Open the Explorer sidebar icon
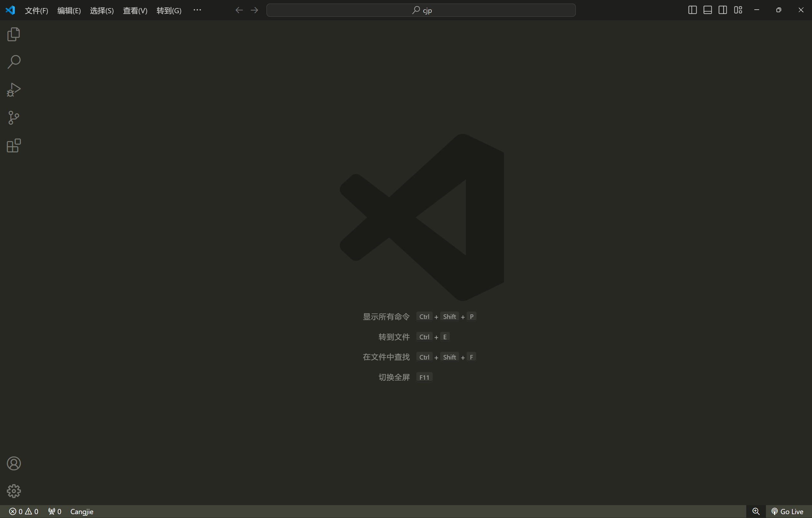 (14, 34)
